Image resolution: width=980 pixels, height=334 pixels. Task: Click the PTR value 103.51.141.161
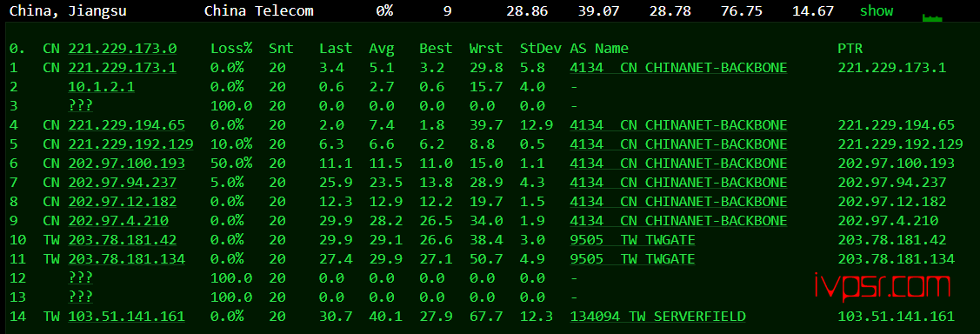(x=897, y=317)
